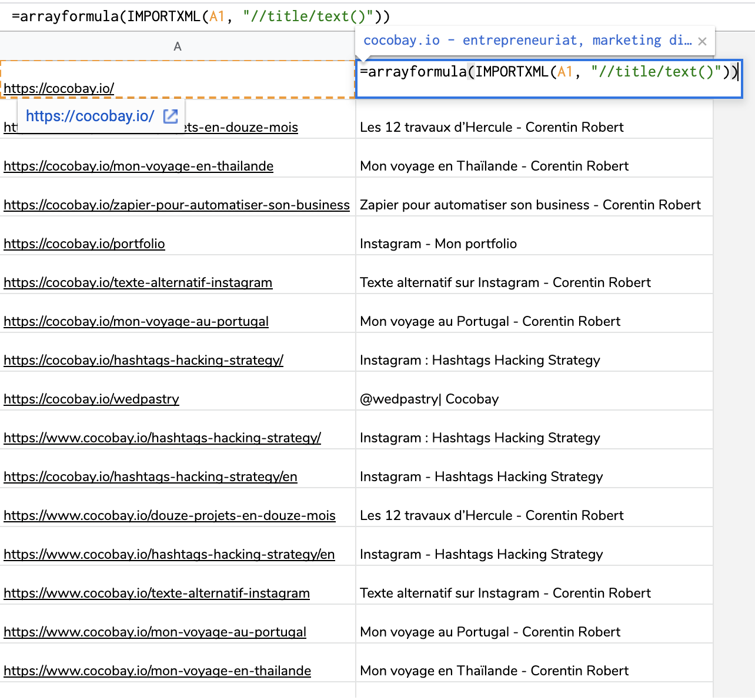Select 'Texte alternatif sur Instagram' beside www link
This screenshot has width=755, height=700.
coord(534,585)
